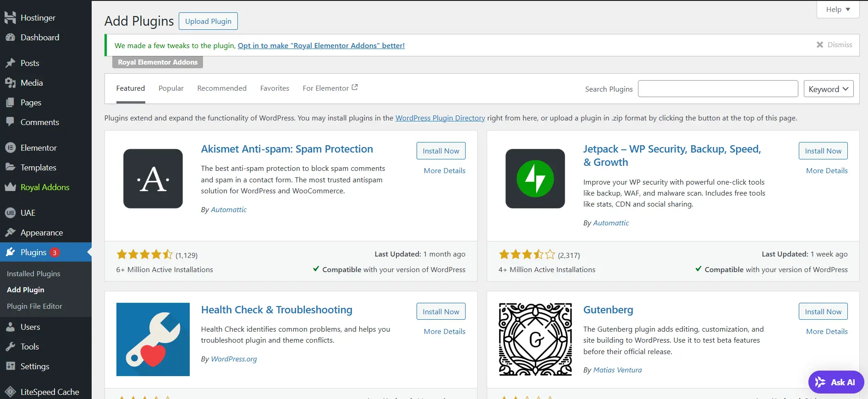Select Add Plugin submenu item
The width and height of the screenshot is (868, 399).
[26, 290]
